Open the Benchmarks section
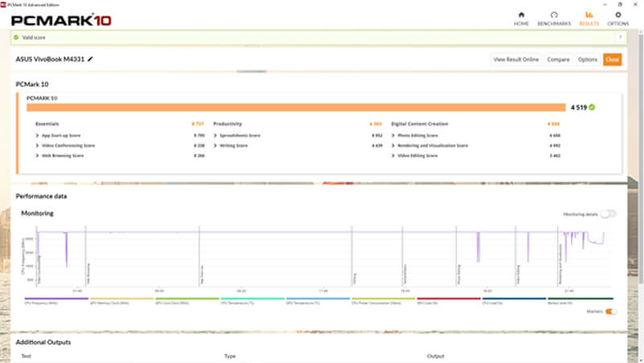Screen dimensions: 644x363 tap(554, 19)
